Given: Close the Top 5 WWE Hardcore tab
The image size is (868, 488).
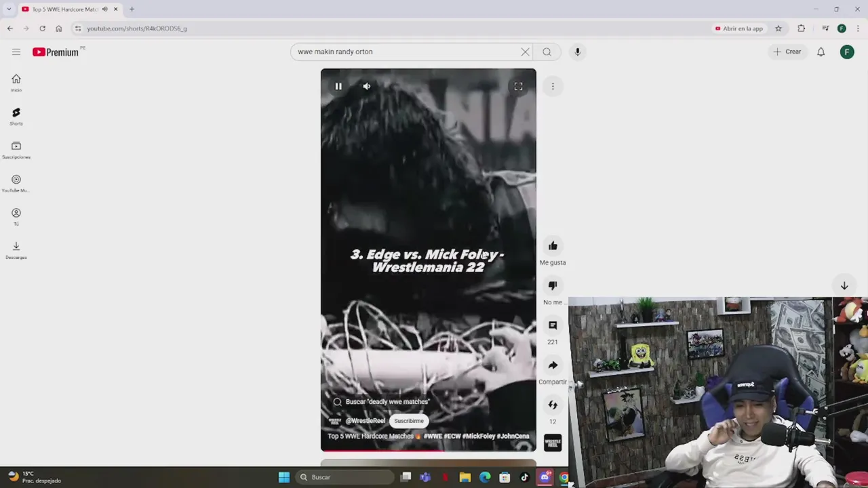Looking at the screenshot, I should pos(115,9).
